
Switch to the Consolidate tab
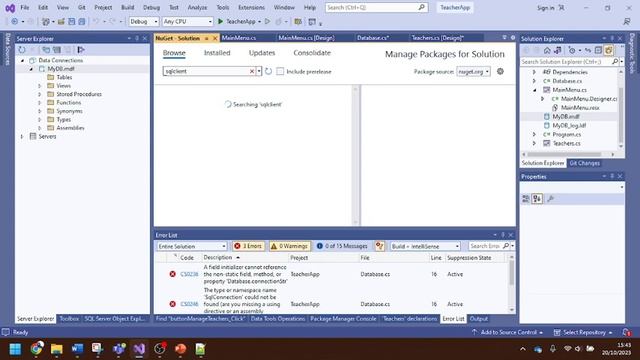coord(312,53)
